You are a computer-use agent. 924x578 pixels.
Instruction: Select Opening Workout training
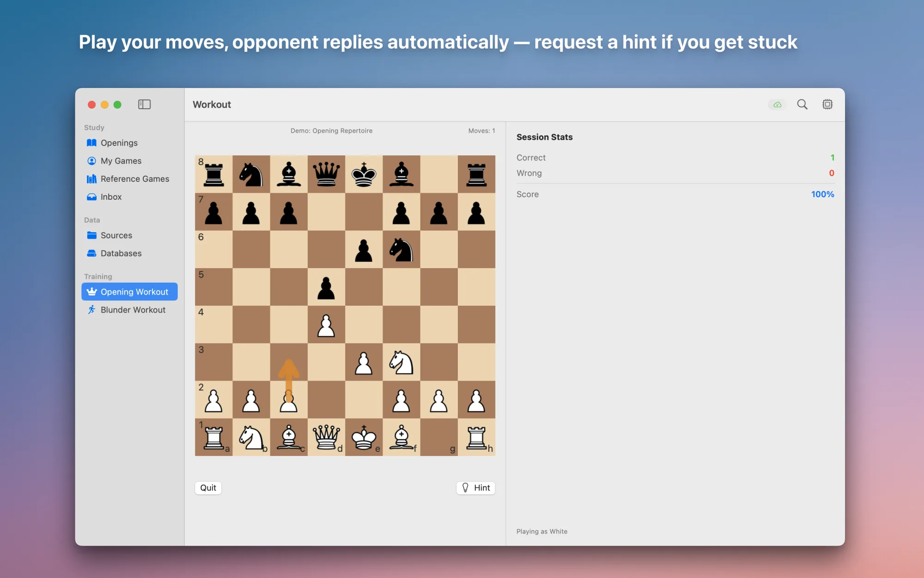point(129,292)
